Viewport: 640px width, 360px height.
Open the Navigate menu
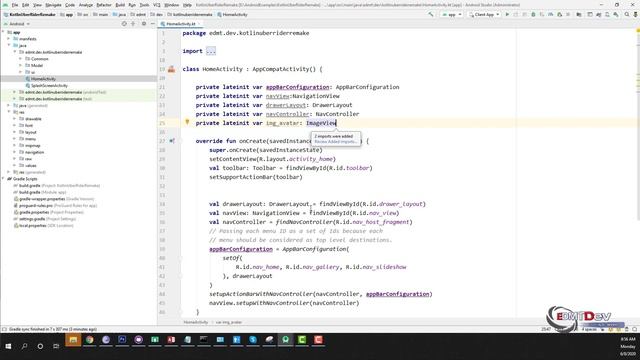point(53,5)
